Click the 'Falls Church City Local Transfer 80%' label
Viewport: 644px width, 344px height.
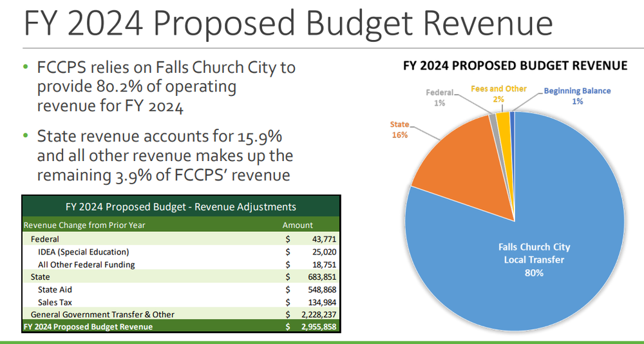[534, 260]
